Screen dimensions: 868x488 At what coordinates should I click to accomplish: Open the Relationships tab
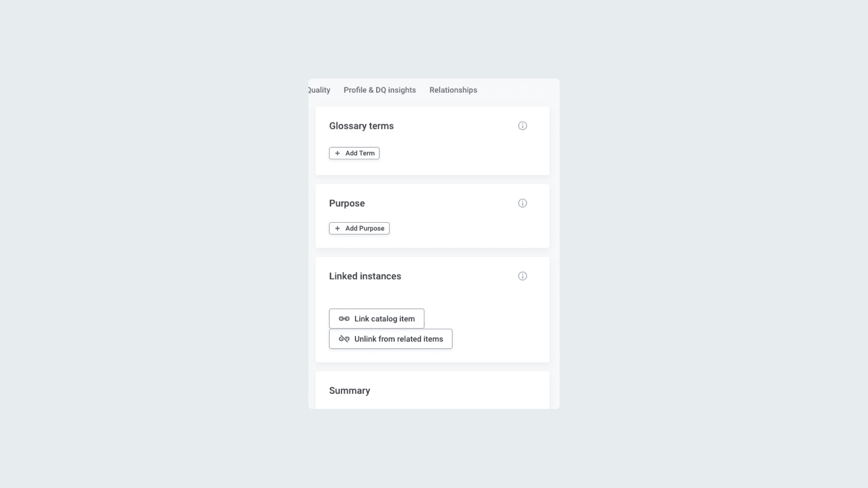tap(453, 90)
